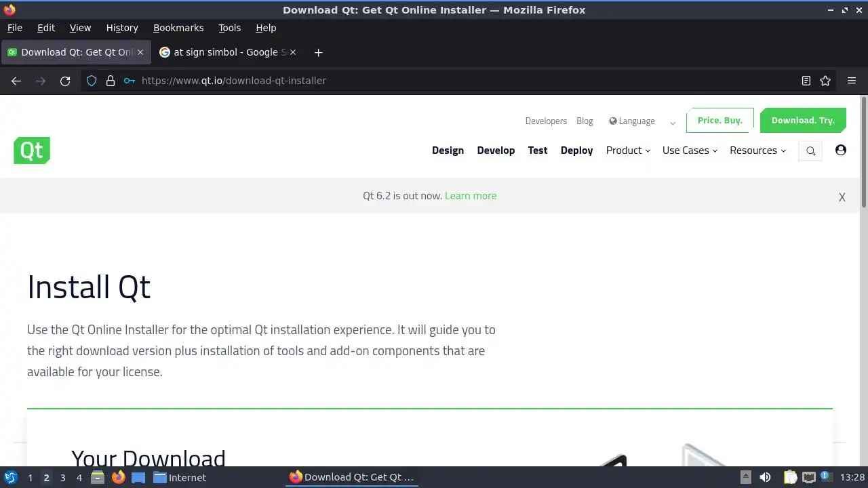Screen dimensions: 868x488
Task: Open the View menu
Action: 80,28
